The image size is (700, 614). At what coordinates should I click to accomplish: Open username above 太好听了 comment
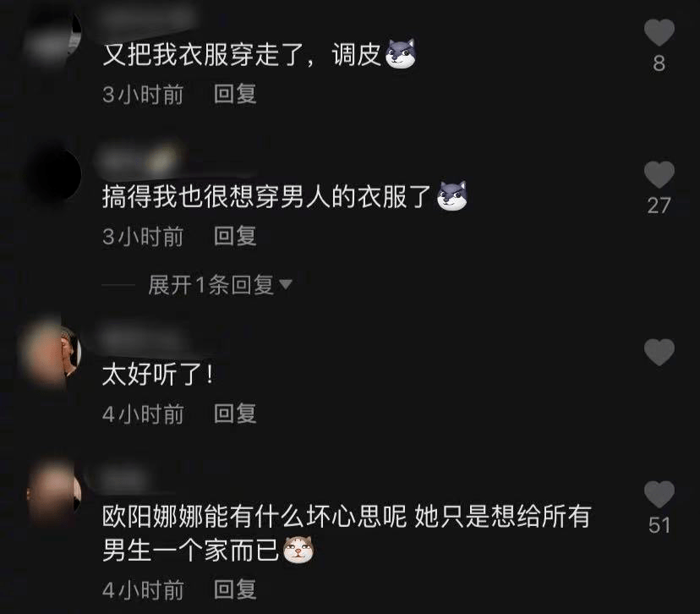tap(140, 340)
